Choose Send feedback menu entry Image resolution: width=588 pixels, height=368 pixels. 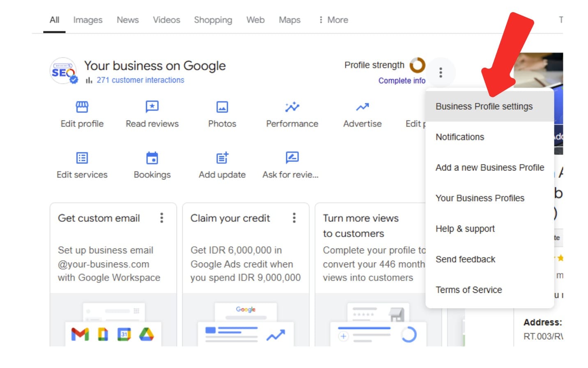(x=489, y=259)
